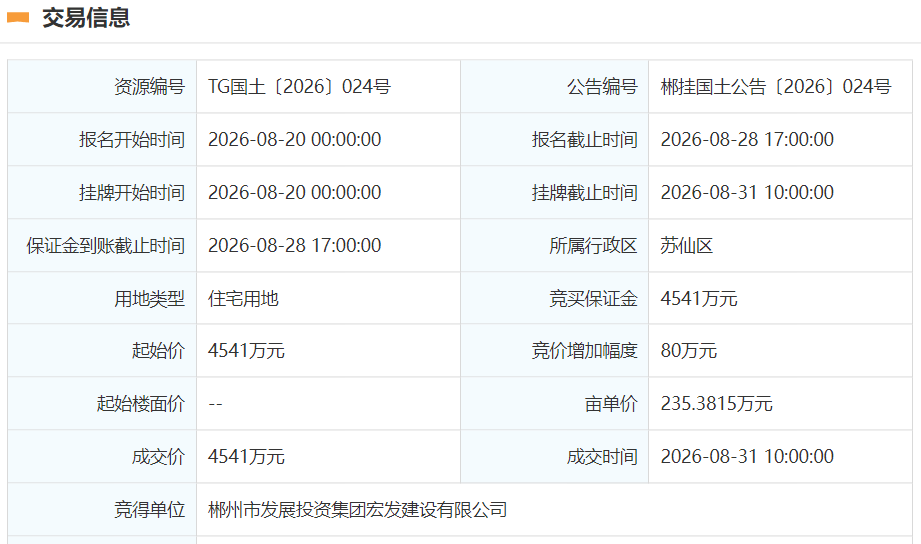Click the orange marker beside 交易信息
Screen dimensions: 921x544
coord(18,18)
